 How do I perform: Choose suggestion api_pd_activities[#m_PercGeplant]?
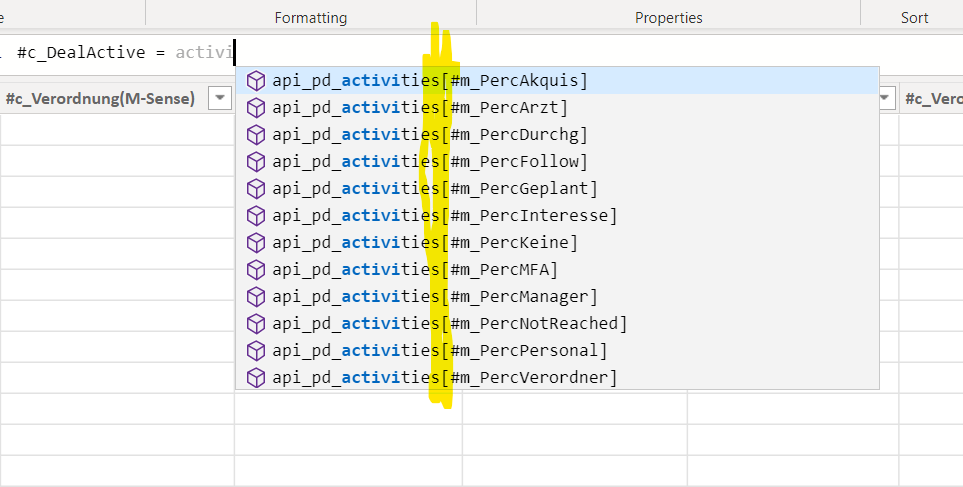tap(557, 189)
